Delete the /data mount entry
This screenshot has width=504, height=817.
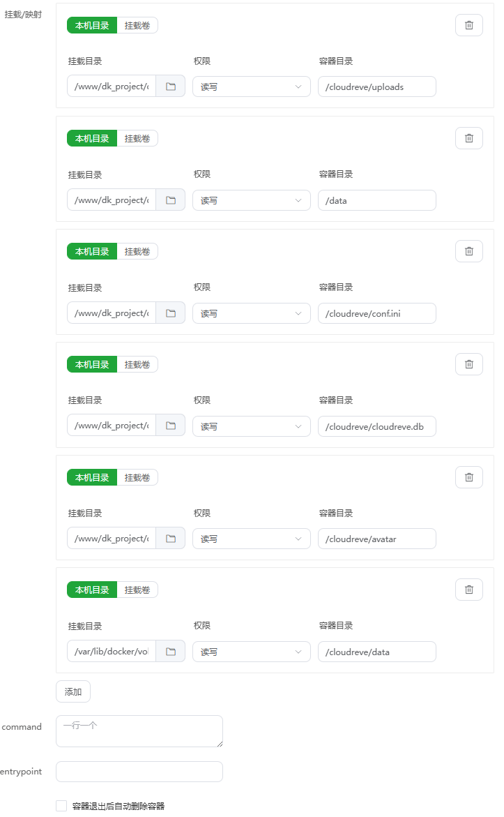coord(468,138)
